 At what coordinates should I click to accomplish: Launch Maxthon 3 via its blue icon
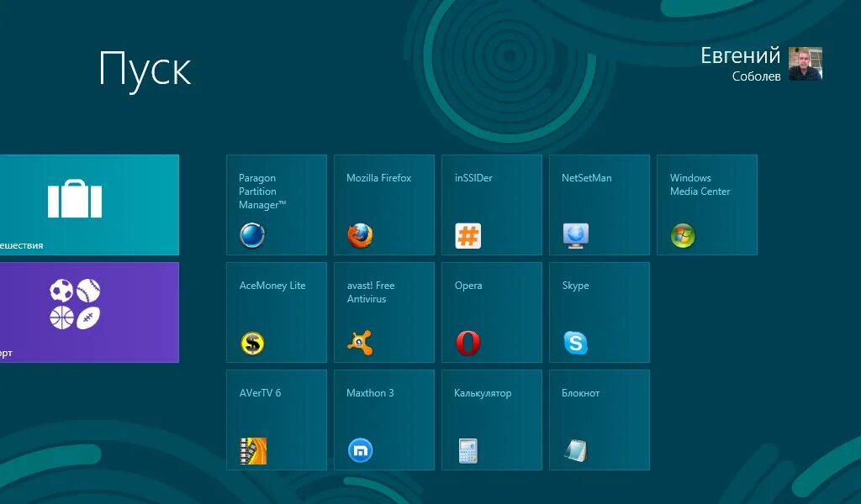coord(360,451)
